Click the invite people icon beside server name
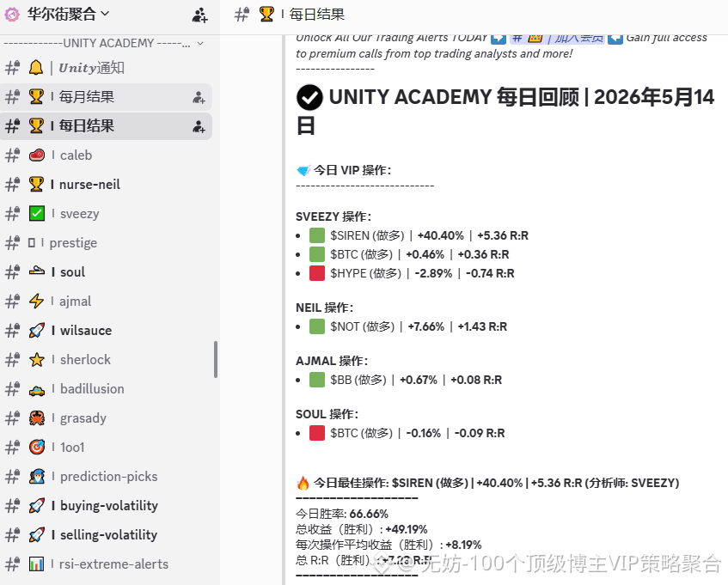728x585 pixels. [x=200, y=15]
